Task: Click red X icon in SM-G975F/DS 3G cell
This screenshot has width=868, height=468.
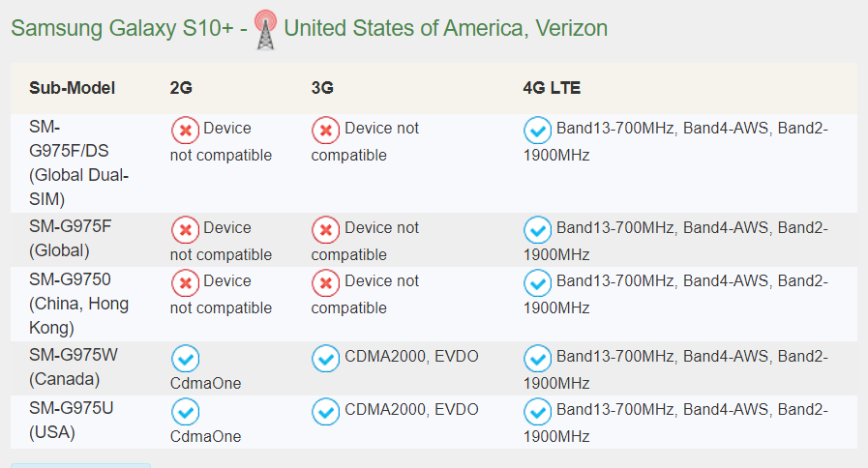Action: pyautogui.click(x=326, y=131)
